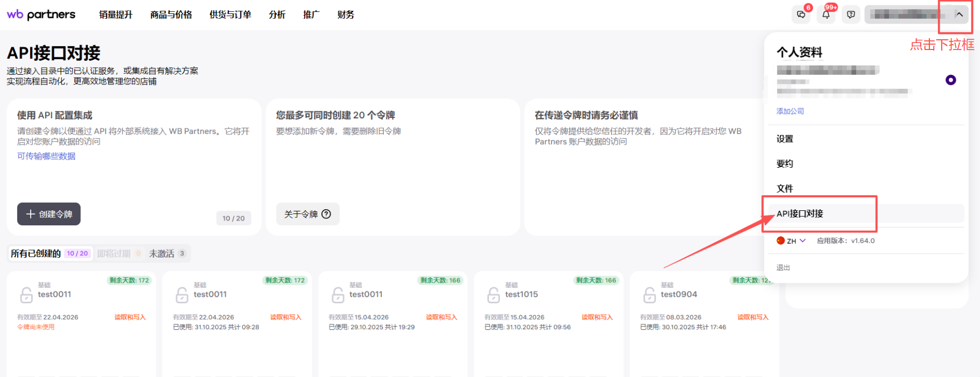Click the lock icon on the test0011 card with 令牌尚未使用

(x=26, y=295)
